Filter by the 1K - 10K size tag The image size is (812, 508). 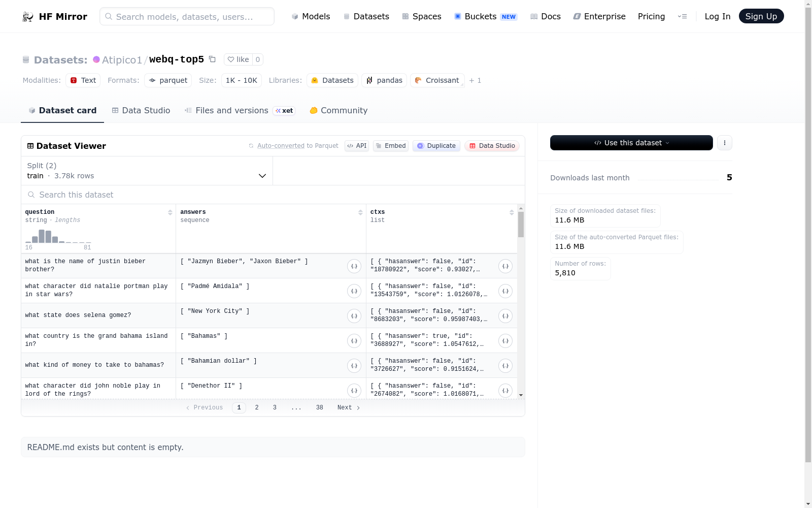tap(242, 80)
